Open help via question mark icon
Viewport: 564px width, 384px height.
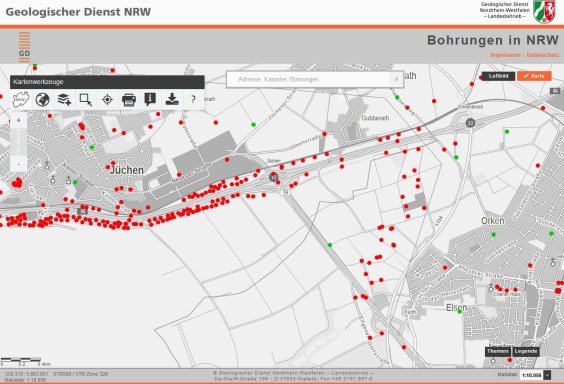click(193, 99)
